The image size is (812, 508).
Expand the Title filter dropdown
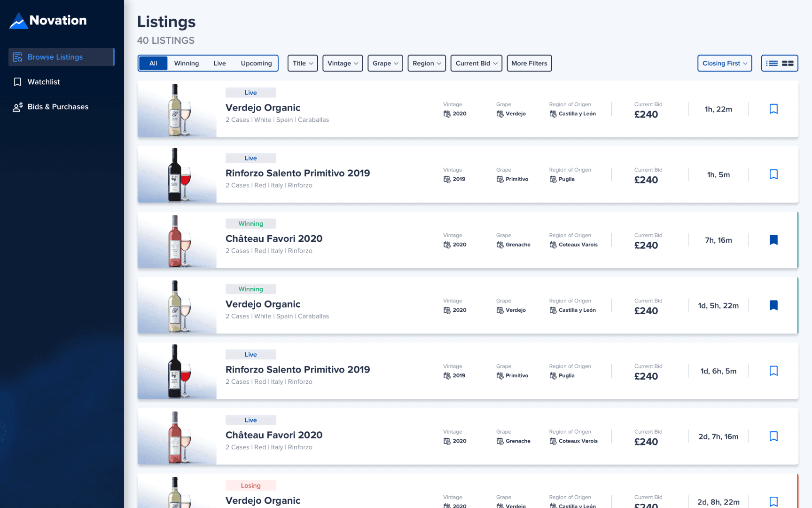pos(303,63)
